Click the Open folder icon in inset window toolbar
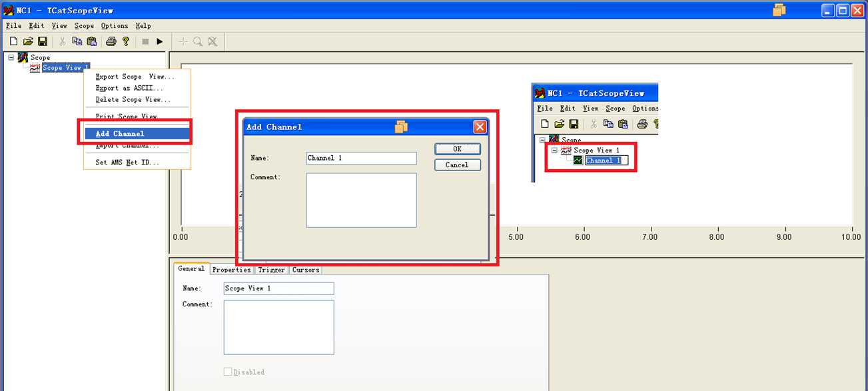868x391 pixels. point(559,124)
